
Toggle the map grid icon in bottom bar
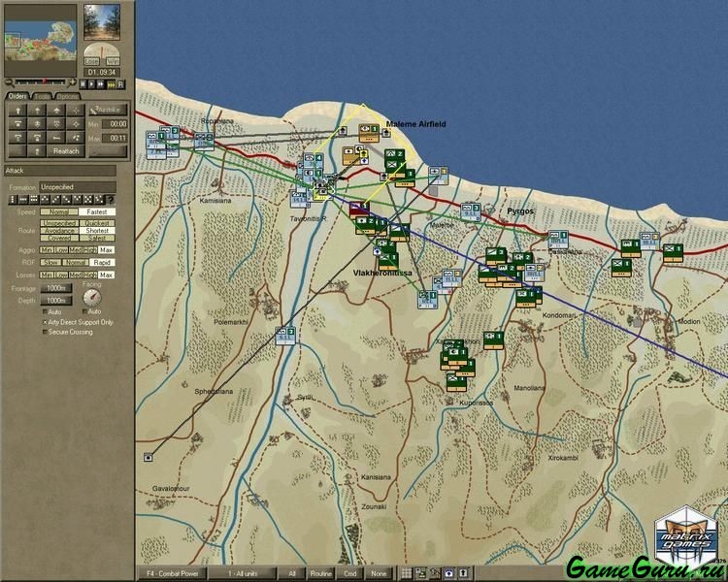point(407,573)
